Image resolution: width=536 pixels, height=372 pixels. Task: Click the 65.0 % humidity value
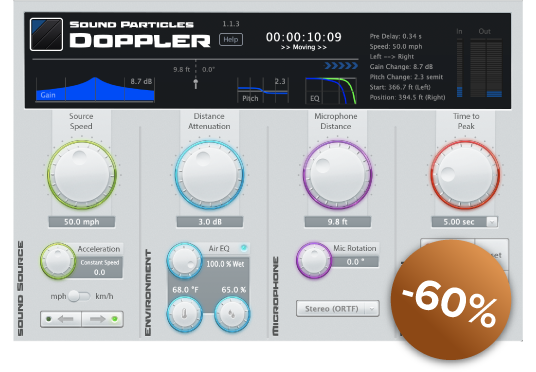[233, 290]
